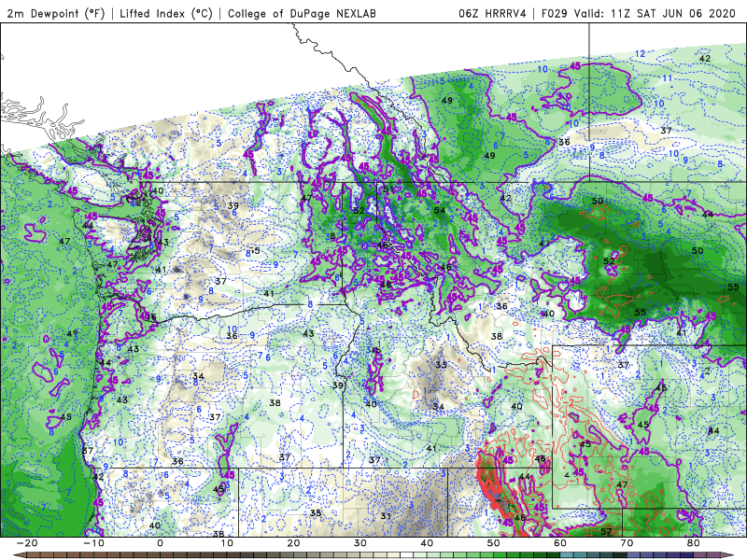Click the "06Z HRRRV4" model run label
Viewport: 747px width, 560px height.
click(493, 13)
